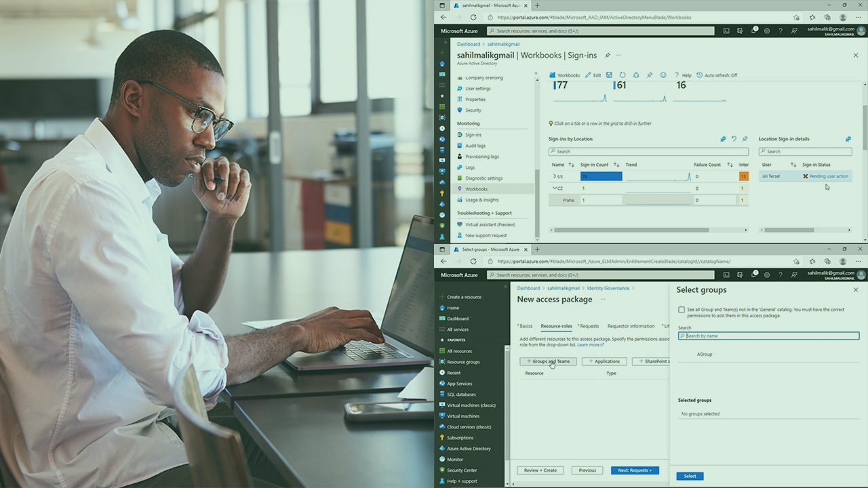Open Audit logs in the Monitoring menu
The height and width of the screenshot is (488, 868).
475,146
